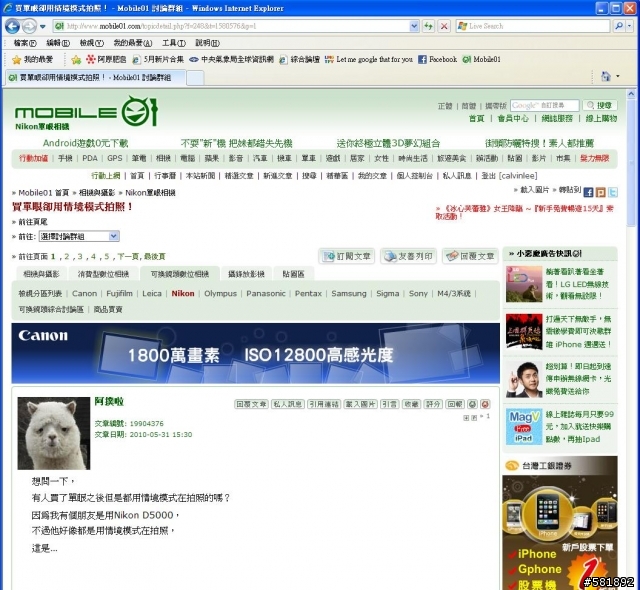
Task: Click the 評分 rate button on the post
Action: tap(433, 404)
